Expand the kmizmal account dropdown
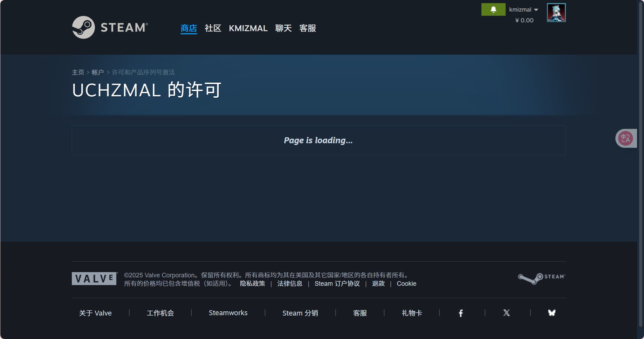644x339 pixels. point(523,9)
